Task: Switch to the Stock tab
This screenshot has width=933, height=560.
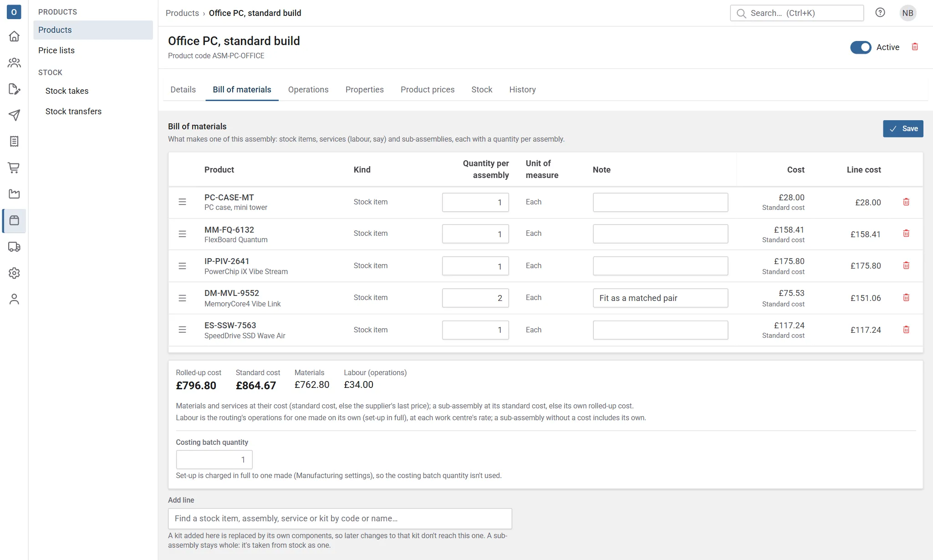Action: pyautogui.click(x=482, y=90)
